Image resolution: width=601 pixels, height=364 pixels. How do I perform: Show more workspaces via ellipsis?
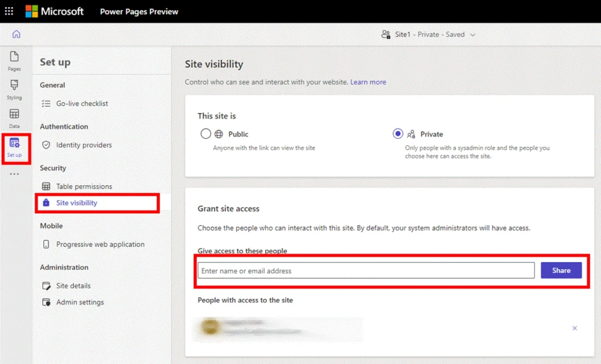click(14, 174)
